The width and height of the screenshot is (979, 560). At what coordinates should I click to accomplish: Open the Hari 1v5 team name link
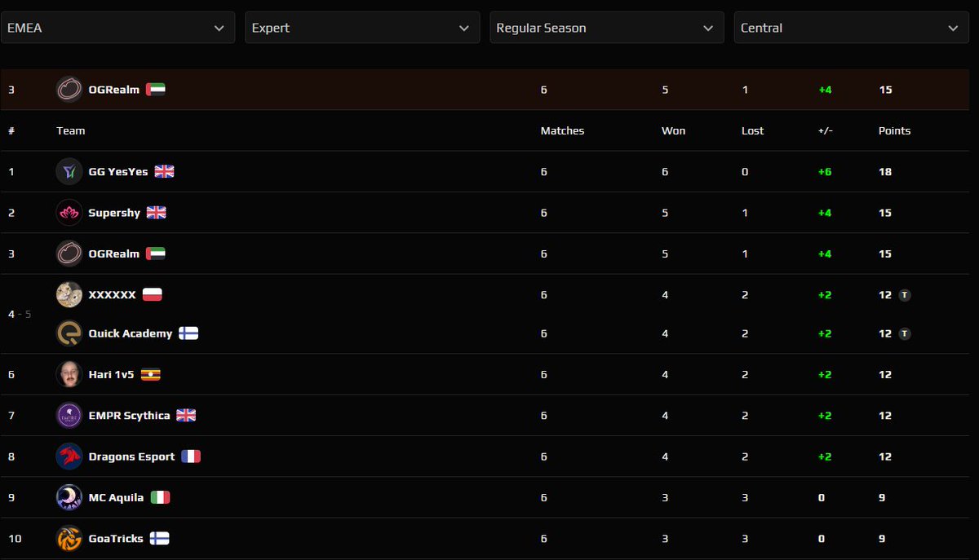(x=112, y=374)
